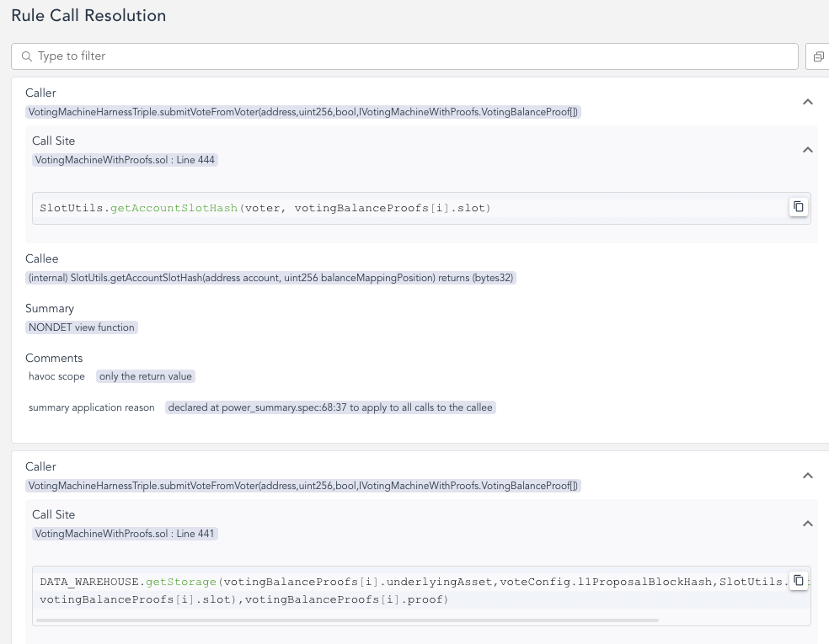Viewport: 829px width, 644px height.
Task: Click the magnifier icon in the filter field
Action: [x=26, y=56]
